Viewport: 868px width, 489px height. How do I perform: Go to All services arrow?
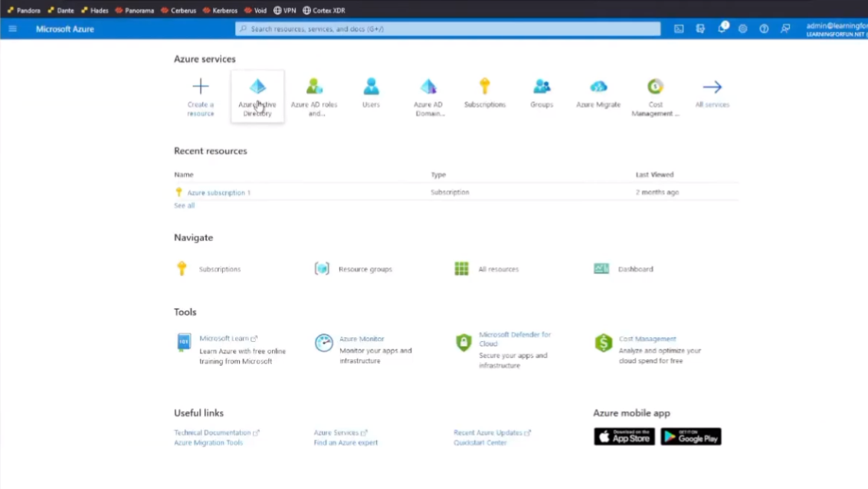[712, 87]
